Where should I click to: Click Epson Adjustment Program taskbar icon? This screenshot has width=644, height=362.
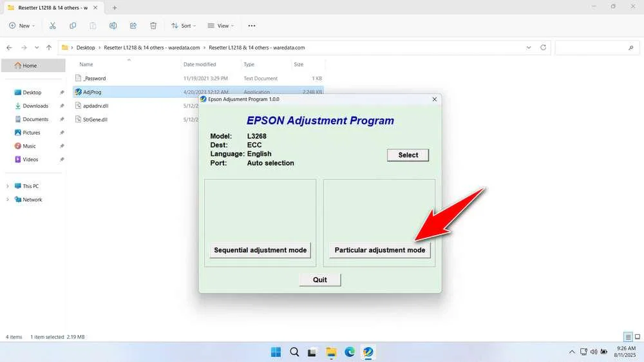pyautogui.click(x=368, y=352)
